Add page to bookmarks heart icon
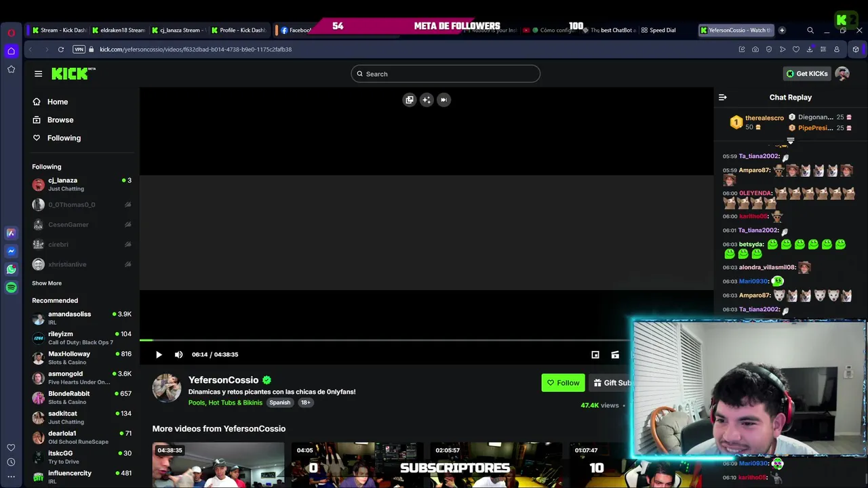 click(795, 49)
